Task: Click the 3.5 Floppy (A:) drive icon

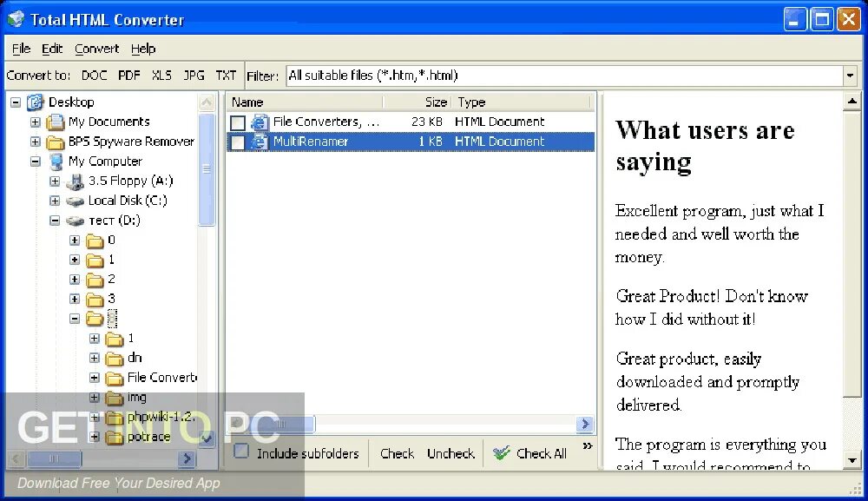Action: pyautogui.click(x=75, y=181)
